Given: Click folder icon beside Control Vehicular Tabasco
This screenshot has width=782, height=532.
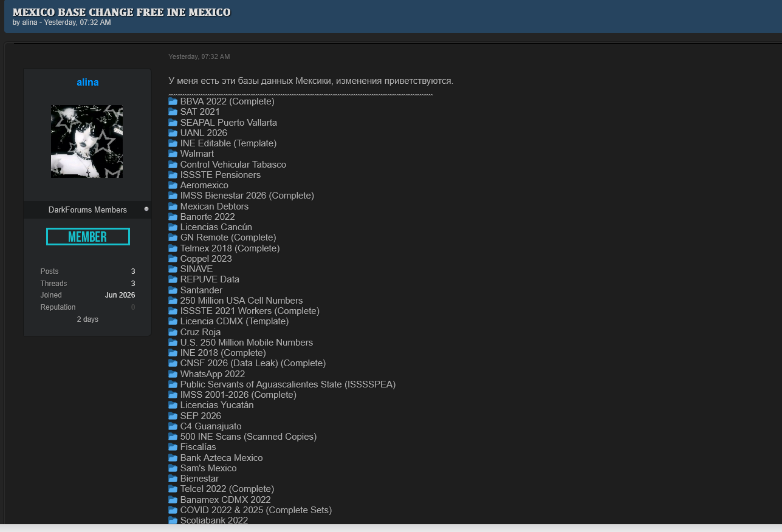Looking at the screenshot, I should click(173, 164).
